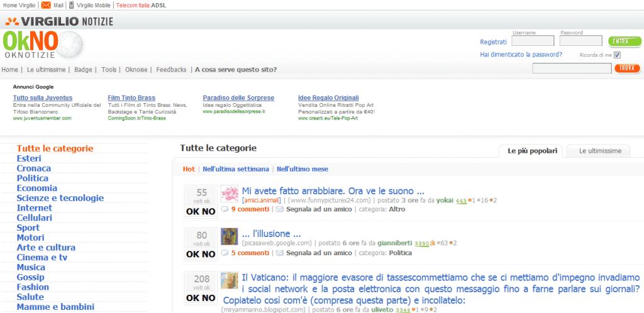
Task: Vote OK NO on the 55 voti post
Action: 201,212
